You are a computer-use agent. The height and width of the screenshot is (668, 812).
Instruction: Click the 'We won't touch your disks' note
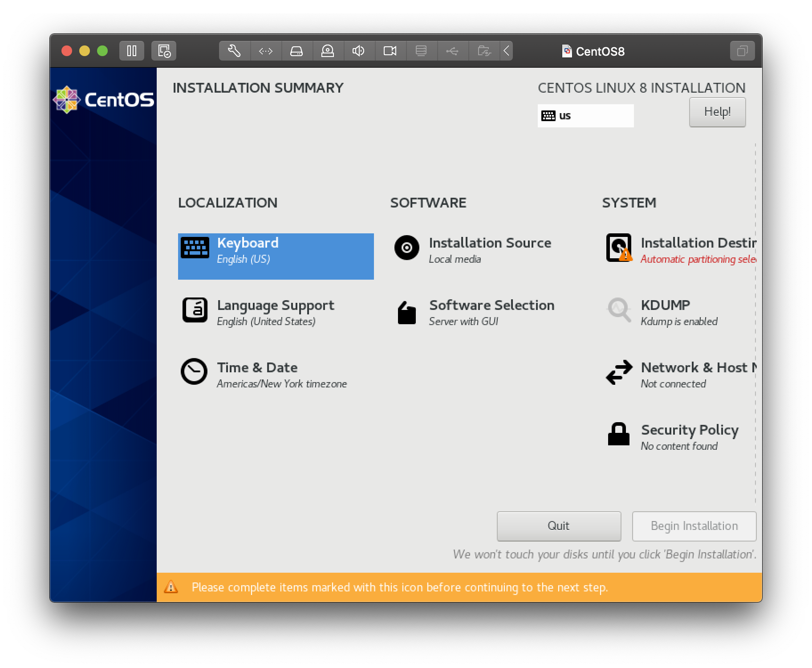[x=605, y=554]
